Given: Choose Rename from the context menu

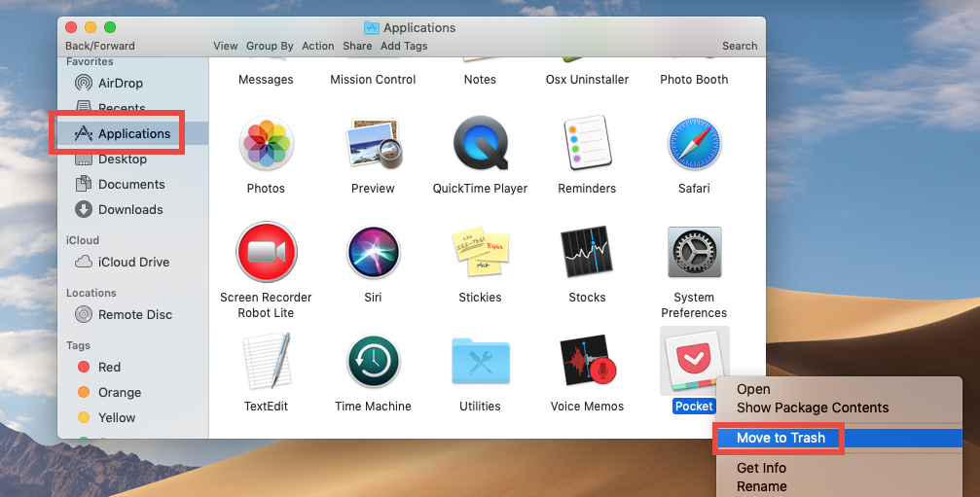Looking at the screenshot, I should (761, 486).
